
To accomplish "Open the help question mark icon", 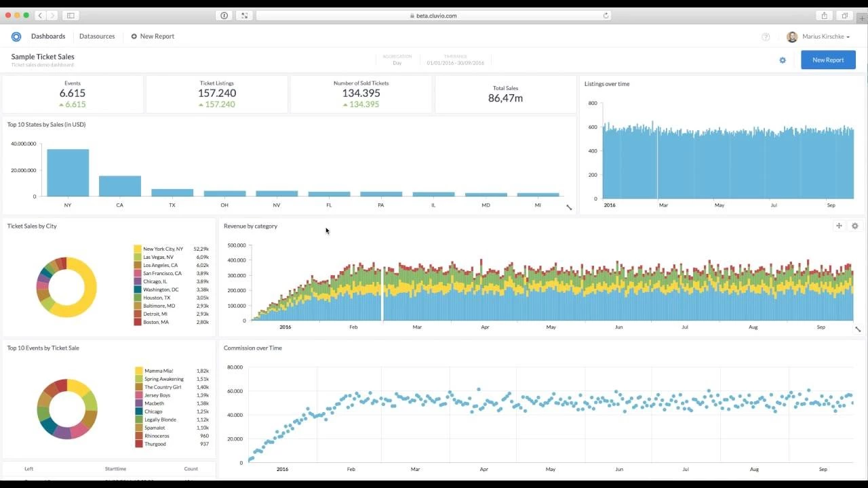I will (766, 37).
